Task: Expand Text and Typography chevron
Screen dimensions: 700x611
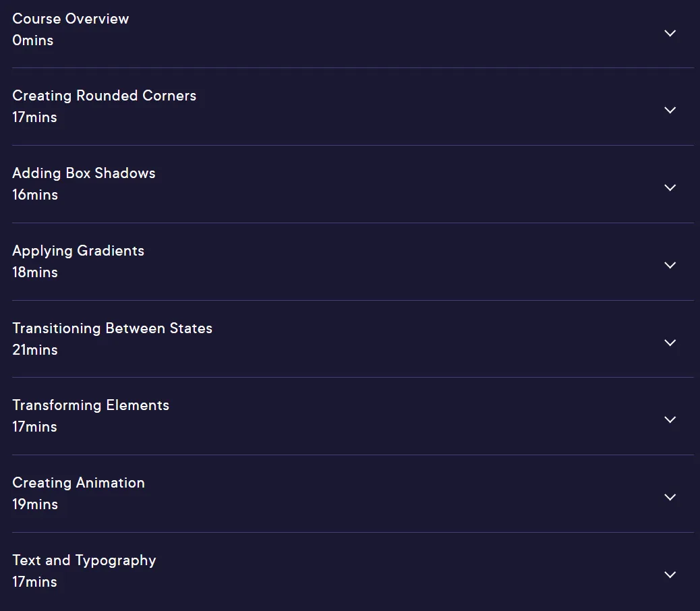Action: 670,575
